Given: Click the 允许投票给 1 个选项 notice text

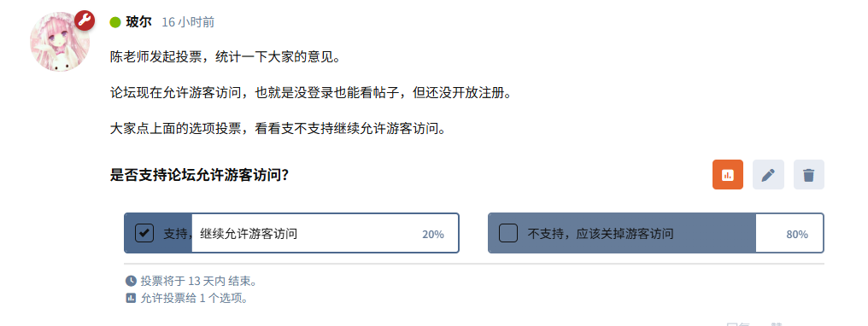Looking at the screenshot, I should pyautogui.click(x=194, y=299).
